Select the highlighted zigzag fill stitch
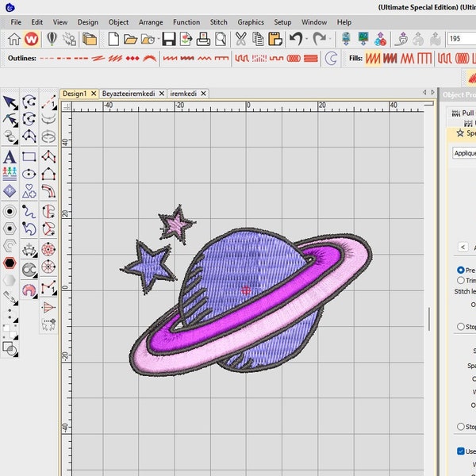476x476 pixels. [372, 58]
